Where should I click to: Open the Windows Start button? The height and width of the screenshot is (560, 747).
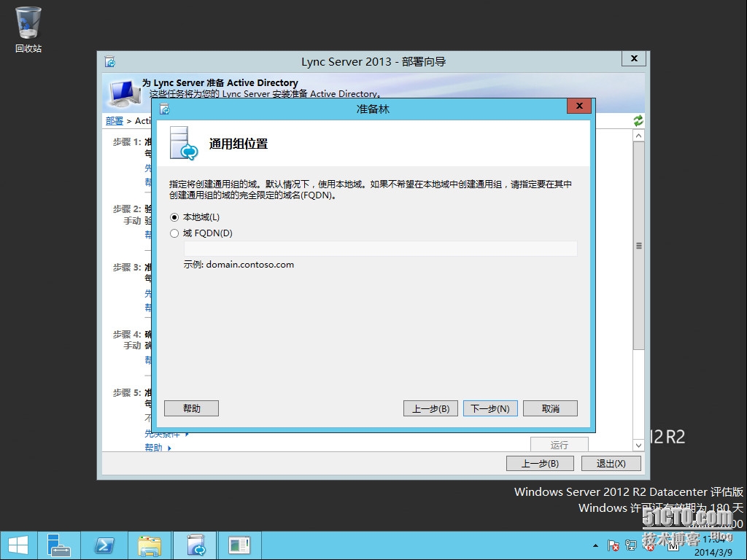click(x=18, y=545)
